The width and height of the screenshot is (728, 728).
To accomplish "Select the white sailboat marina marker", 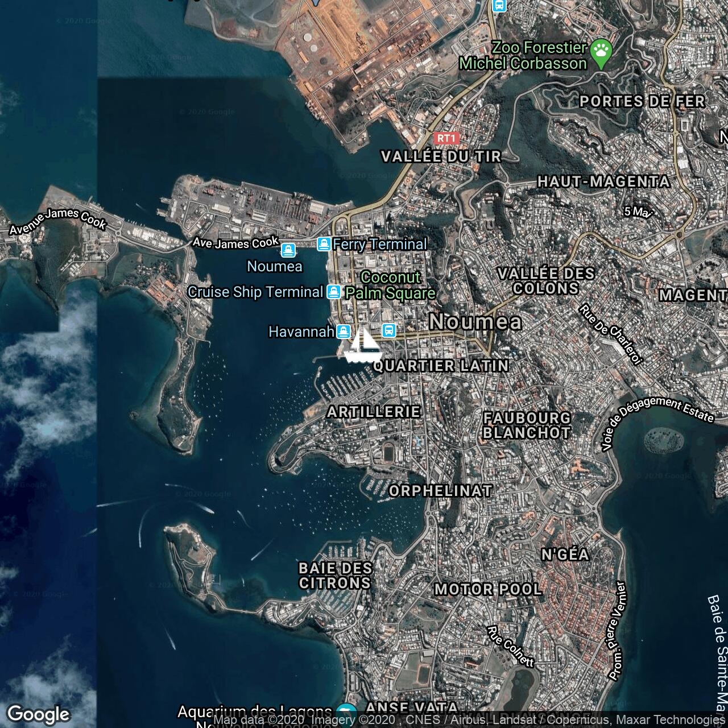I will click(x=363, y=345).
